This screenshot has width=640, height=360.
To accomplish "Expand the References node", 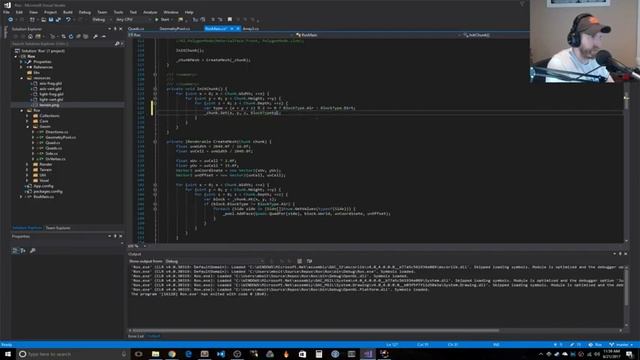I will (x=22, y=67).
